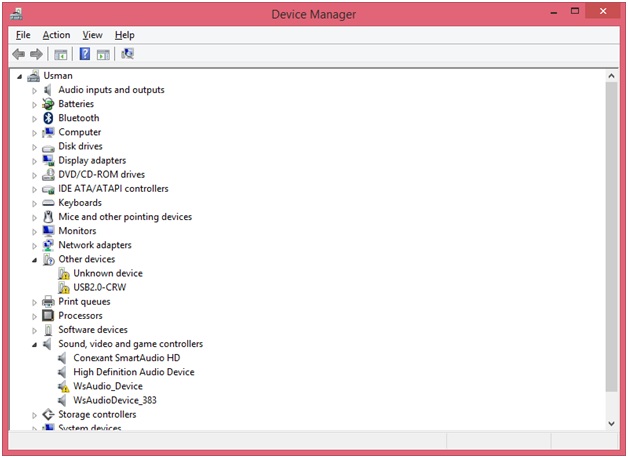Image resolution: width=628 pixels, height=458 pixels.
Task: Select the Usman computer name
Action: tap(58, 76)
